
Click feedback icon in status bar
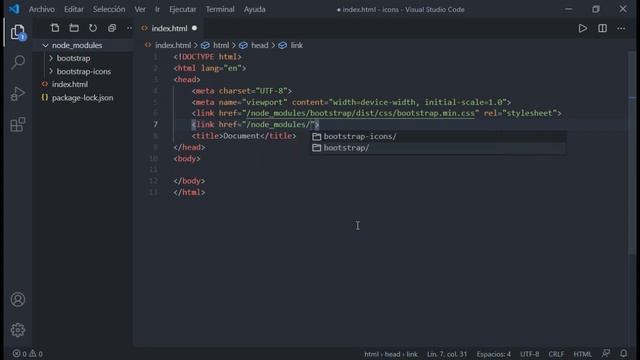(606, 353)
